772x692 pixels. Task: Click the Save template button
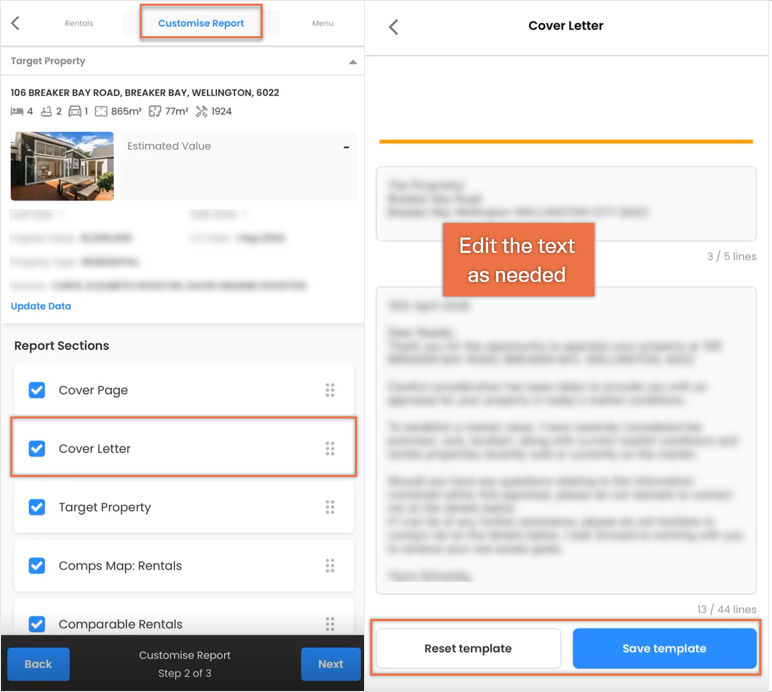click(664, 648)
